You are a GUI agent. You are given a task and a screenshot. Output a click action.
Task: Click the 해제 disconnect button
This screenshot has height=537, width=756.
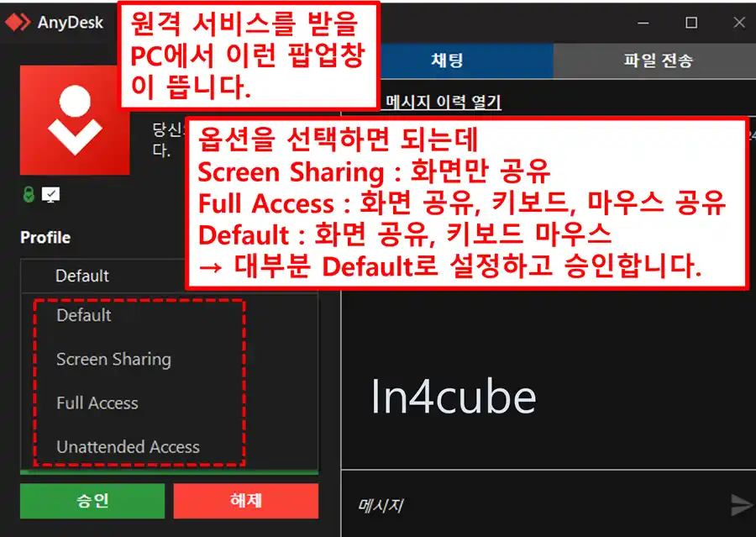coord(246,501)
